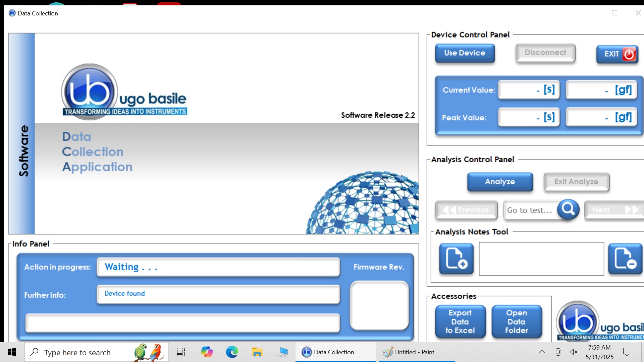Click Open Data Folder button
644x362 pixels.
point(517,321)
